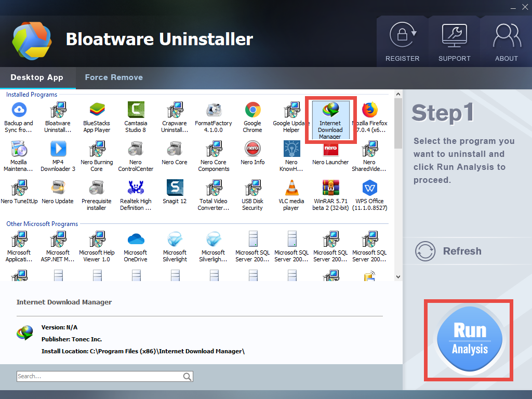Image resolution: width=532 pixels, height=399 pixels.
Task: Click the program list scrollbar thumb
Action: point(398,124)
